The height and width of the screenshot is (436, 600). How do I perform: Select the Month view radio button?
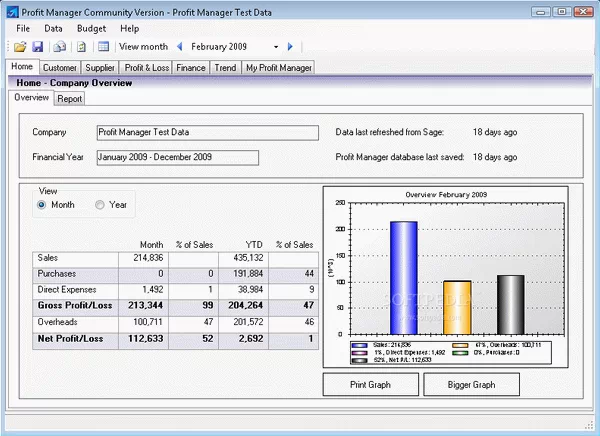(42, 205)
